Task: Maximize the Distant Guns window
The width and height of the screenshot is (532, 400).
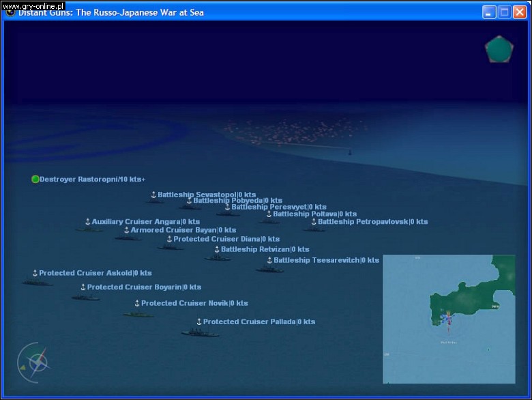Action: 505,12
